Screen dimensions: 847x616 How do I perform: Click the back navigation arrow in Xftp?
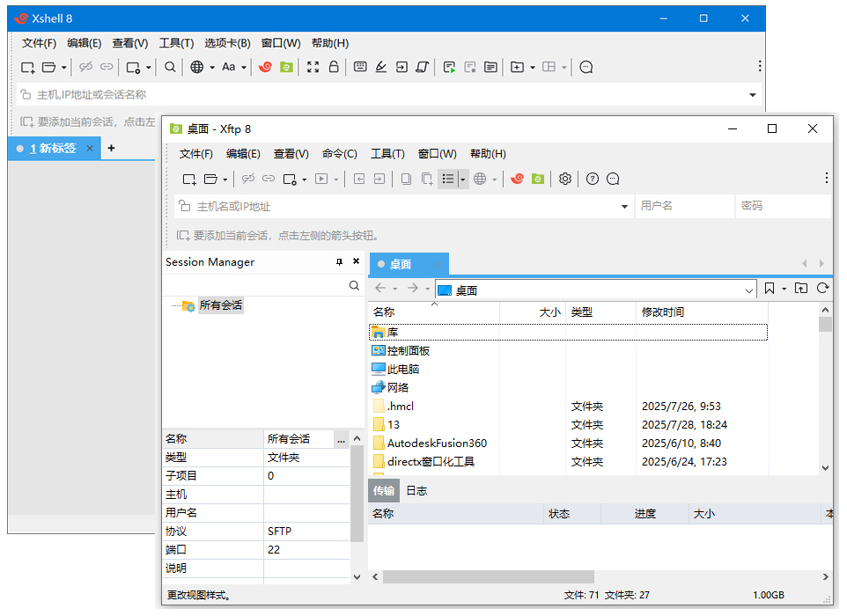pyautogui.click(x=379, y=287)
